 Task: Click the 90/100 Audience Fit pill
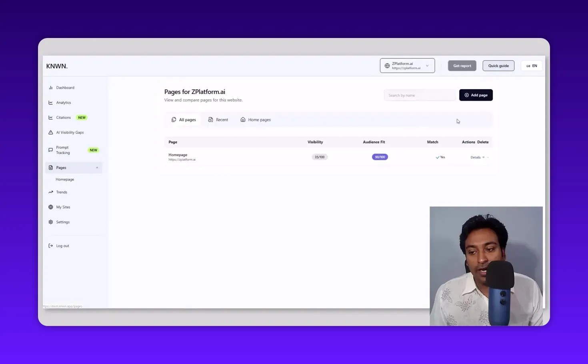[x=380, y=157]
